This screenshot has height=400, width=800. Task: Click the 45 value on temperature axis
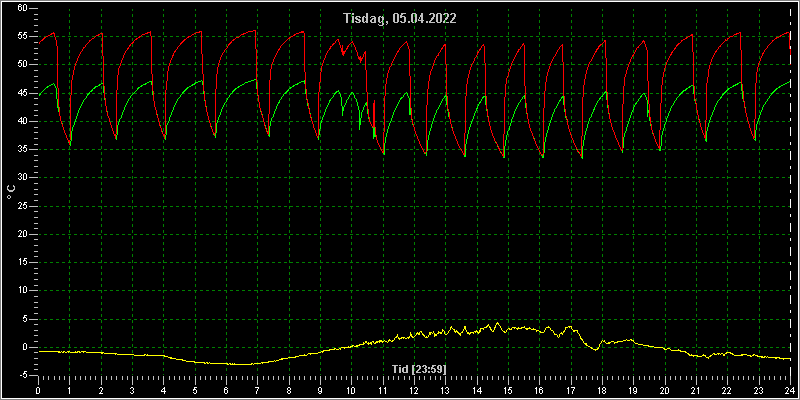[x=22, y=93]
